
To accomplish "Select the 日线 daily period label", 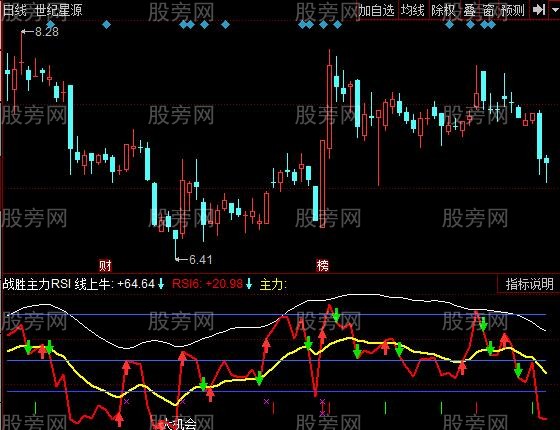I will [15, 10].
